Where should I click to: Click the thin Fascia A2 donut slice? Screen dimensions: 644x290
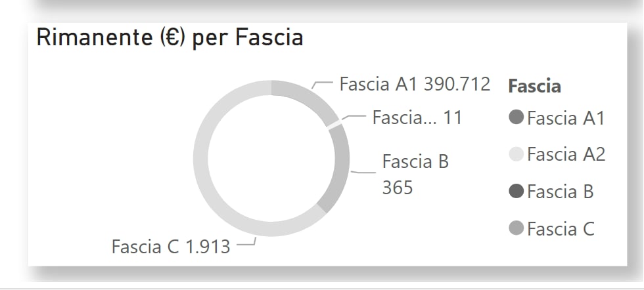coord(335,124)
